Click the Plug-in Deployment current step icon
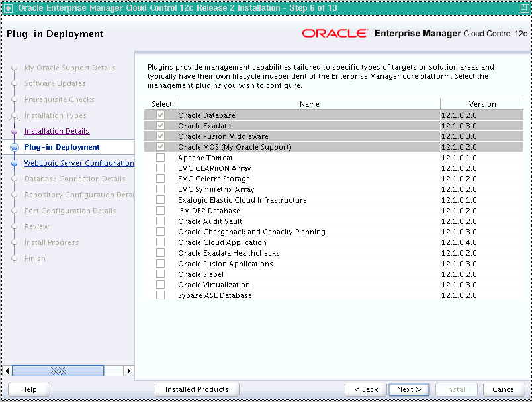The height and width of the screenshot is (402, 532). coord(15,147)
